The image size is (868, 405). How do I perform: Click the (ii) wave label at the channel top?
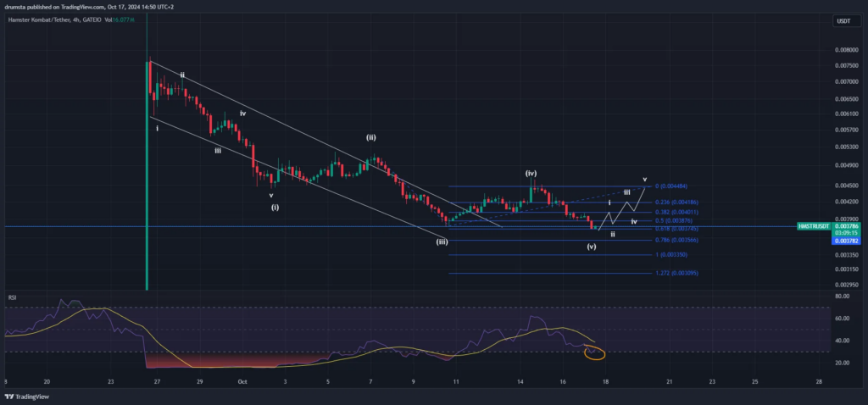[371, 136]
